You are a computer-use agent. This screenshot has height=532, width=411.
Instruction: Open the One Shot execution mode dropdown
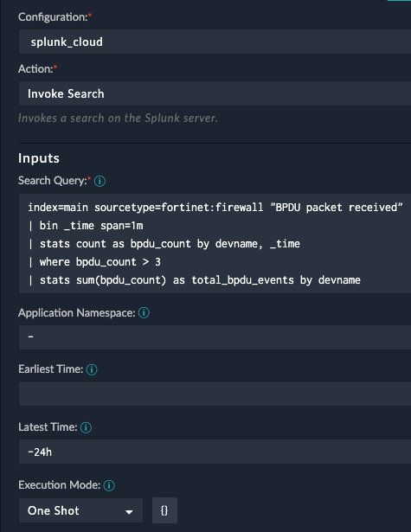point(80,510)
